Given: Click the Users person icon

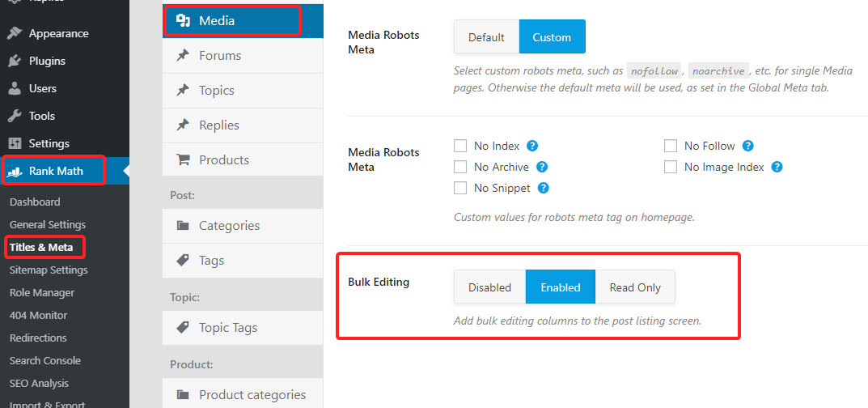Looking at the screenshot, I should 15,88.
